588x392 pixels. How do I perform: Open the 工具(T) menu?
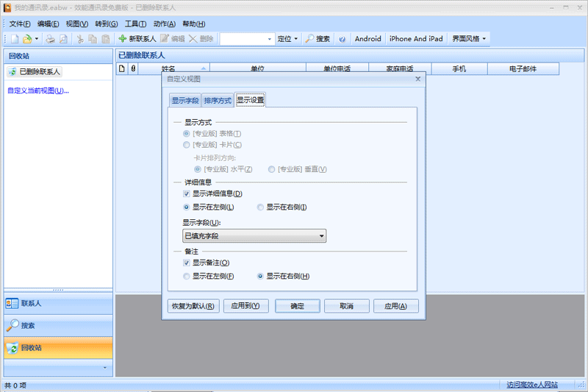(135, 24)
